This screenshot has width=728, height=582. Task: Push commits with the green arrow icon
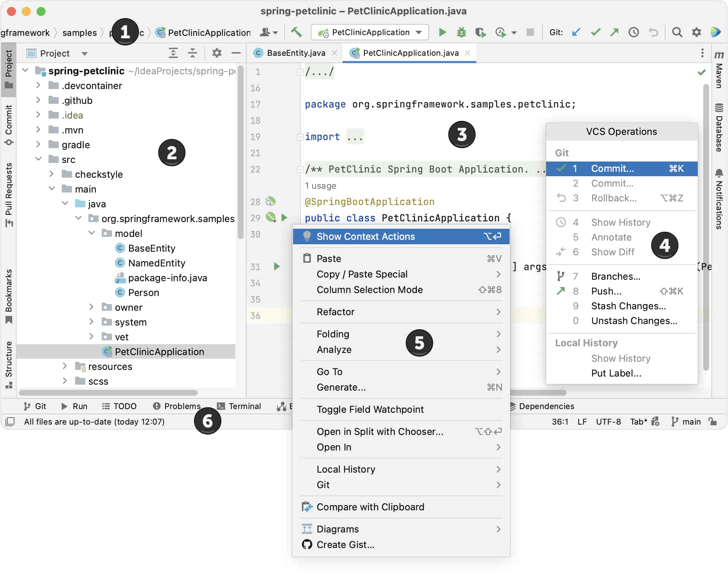pyautogui.click(x=614, y=32)
